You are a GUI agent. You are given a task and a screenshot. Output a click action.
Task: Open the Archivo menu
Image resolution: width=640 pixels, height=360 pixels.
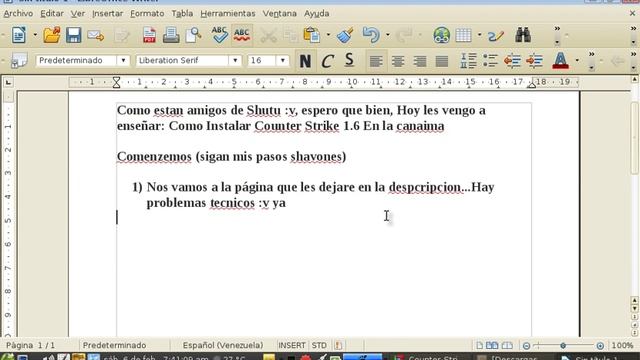[18, 13]
